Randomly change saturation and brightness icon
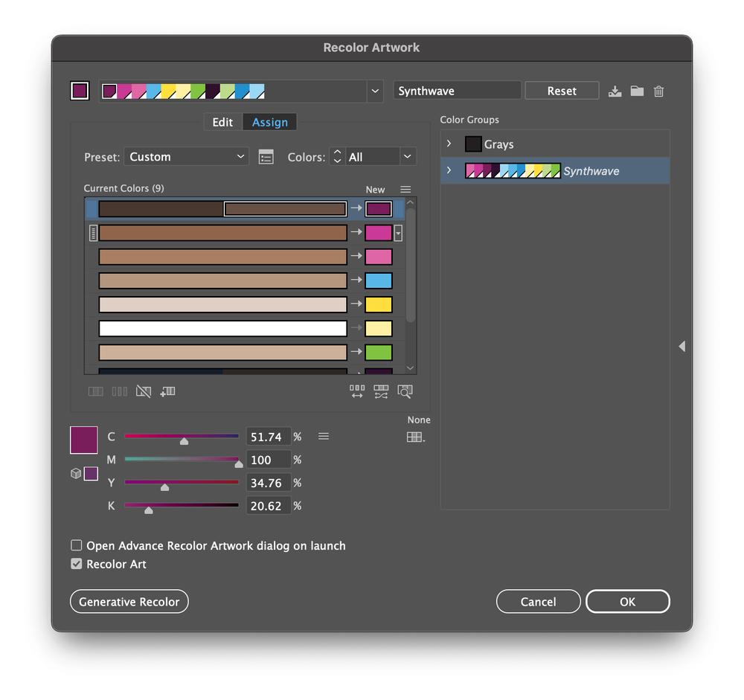Screen dimensions: 744x700 (381, 391)
